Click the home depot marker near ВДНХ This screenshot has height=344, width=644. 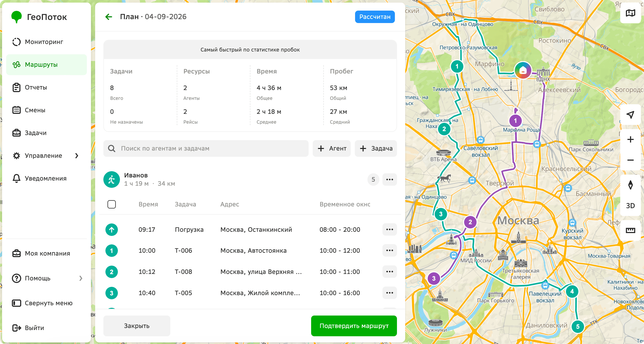tap(523, 70)
